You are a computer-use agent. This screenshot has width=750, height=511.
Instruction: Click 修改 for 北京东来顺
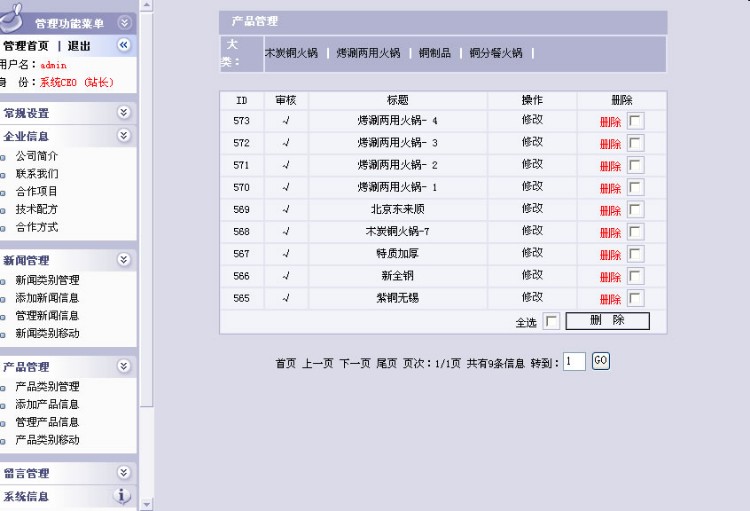(532, 208)
